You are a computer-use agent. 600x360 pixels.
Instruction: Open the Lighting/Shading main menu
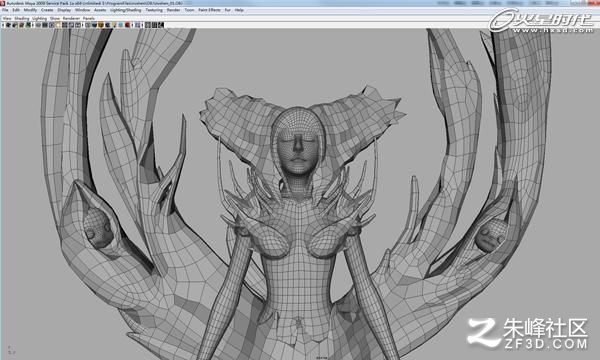126,10
